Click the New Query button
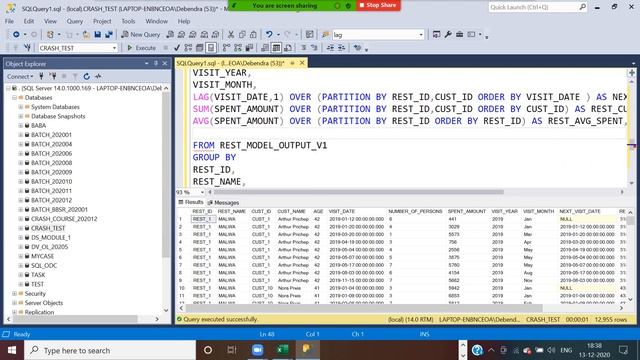The width and height of the screenshot is (640, 360). click(x=140, y=35)
